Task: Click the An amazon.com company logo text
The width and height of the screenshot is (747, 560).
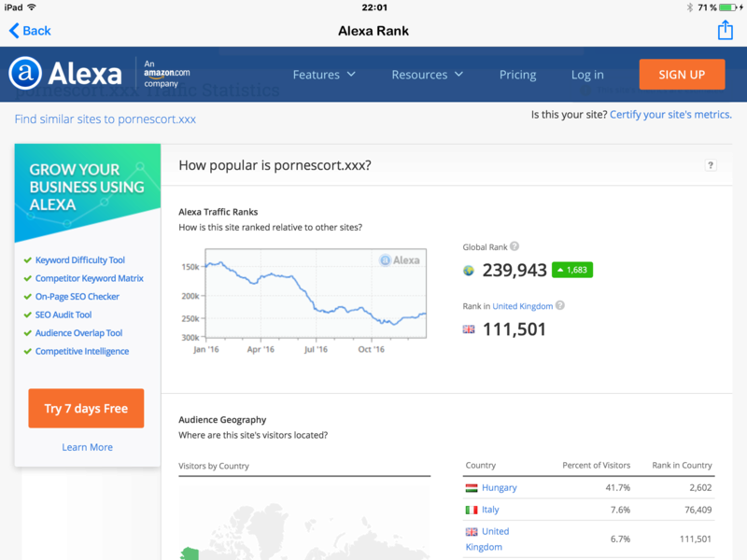Action: (x=167, y=74)
